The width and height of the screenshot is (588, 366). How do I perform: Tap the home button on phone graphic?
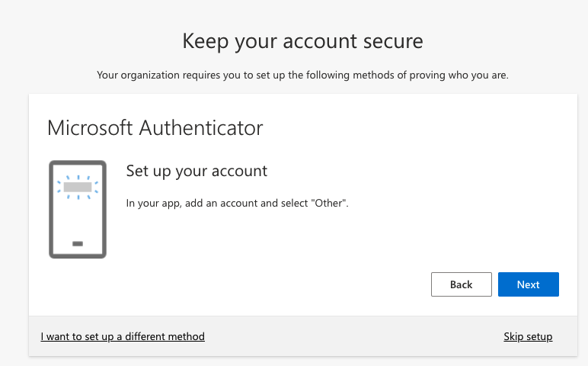[x=78, y=244]
